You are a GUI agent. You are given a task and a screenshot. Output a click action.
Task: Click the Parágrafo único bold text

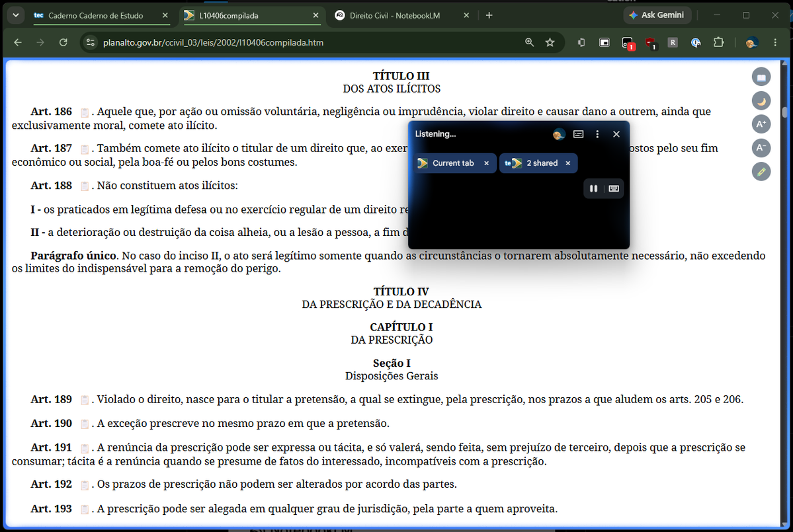coord(73,256)
